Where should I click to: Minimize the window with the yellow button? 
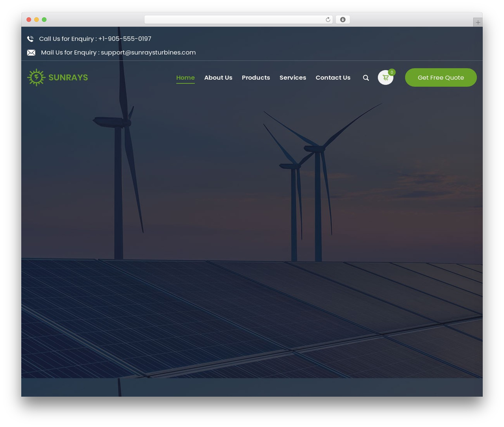pos(36,20)
